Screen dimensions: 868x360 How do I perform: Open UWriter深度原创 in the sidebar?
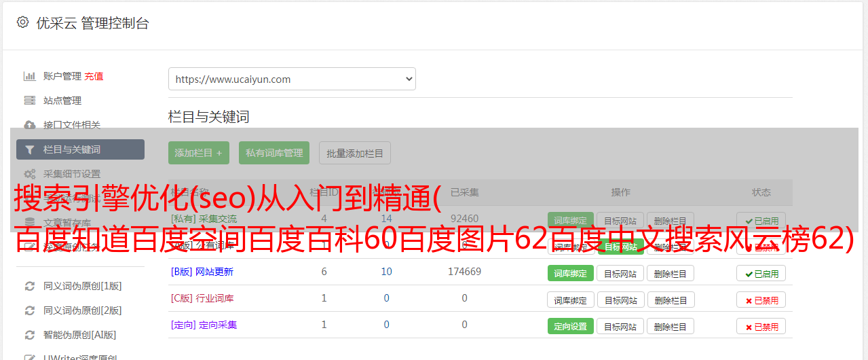coord(80,357)
